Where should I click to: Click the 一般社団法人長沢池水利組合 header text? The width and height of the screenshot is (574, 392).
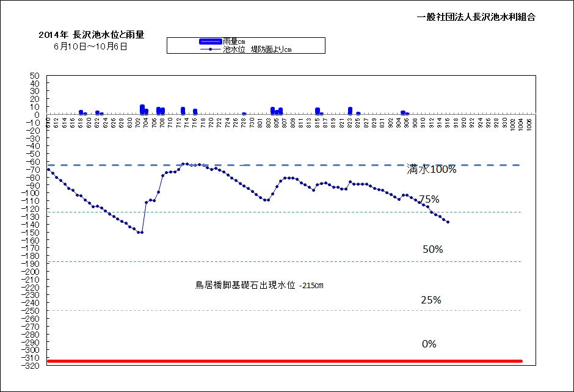(476, 18)
